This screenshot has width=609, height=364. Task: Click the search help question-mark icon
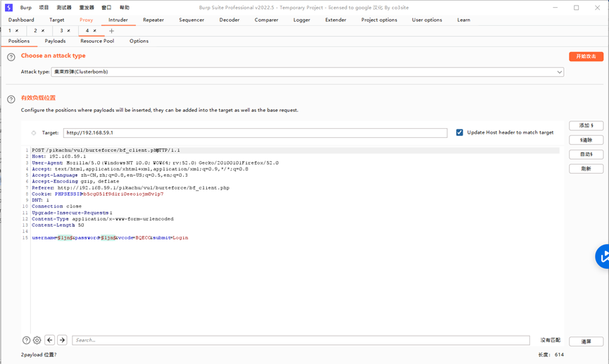26,340
